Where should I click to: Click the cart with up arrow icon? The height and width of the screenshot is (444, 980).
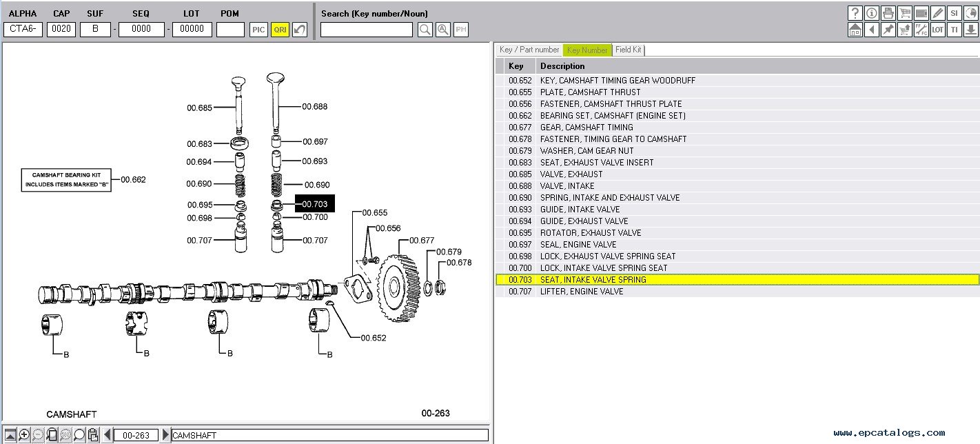(x=904, y=30)
